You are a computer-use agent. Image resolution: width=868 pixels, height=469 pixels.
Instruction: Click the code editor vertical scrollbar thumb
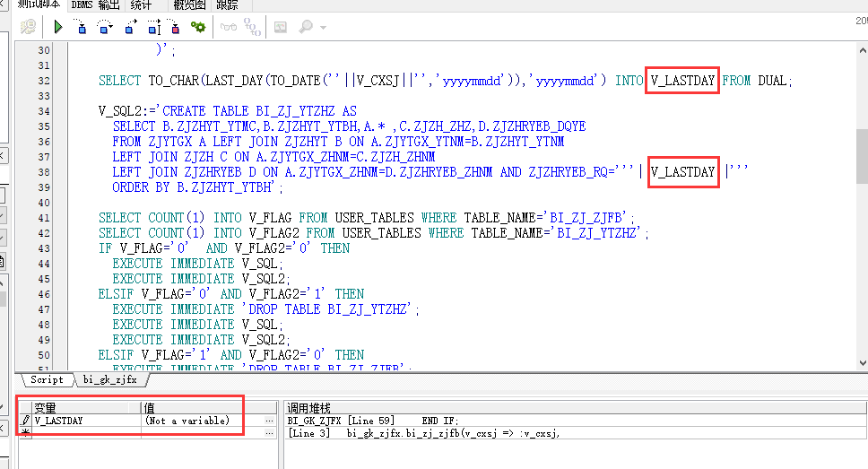click(862, 156)
